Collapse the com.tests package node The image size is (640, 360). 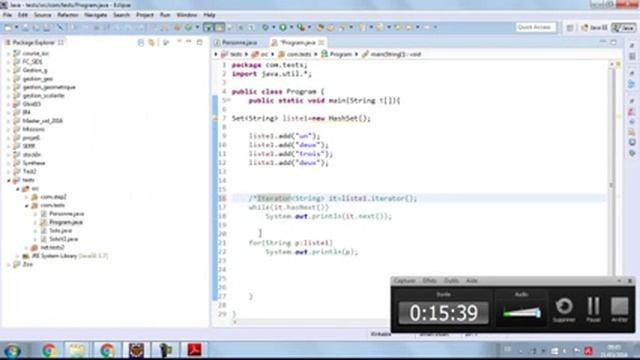[27, 205]
